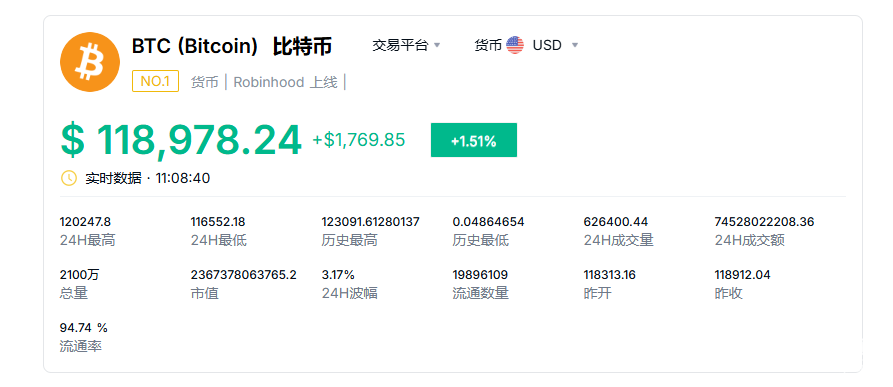The image size is (893, 387).
Task: Click the 昨开 value 118313.16
Action: [x=609, y=275]
